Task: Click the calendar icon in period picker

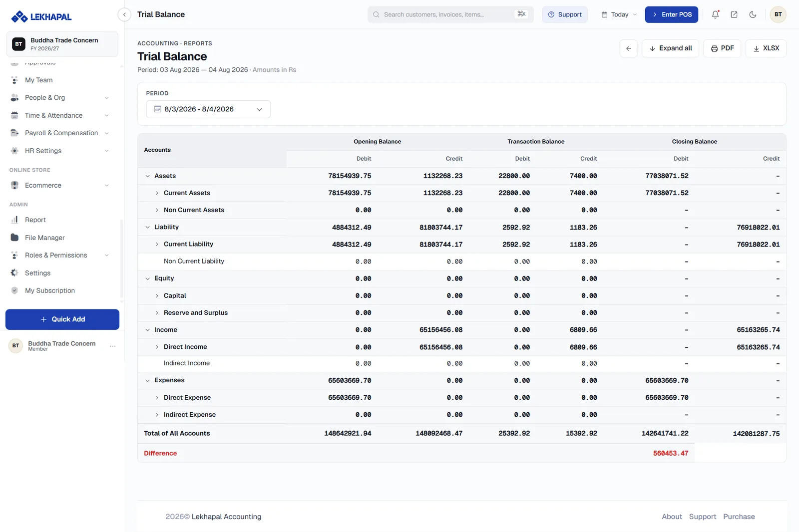Action: (x=158, y=109)
